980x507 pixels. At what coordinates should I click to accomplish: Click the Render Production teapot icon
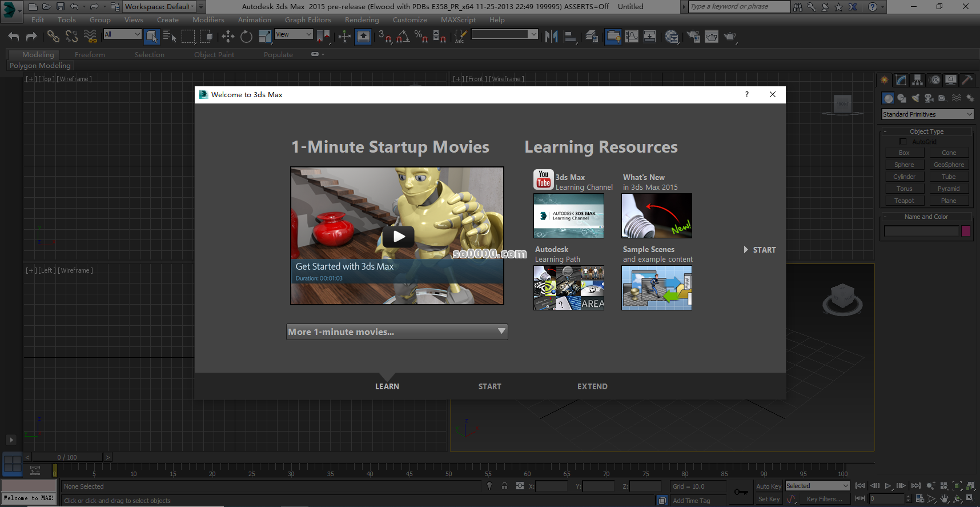click(730, 37)
